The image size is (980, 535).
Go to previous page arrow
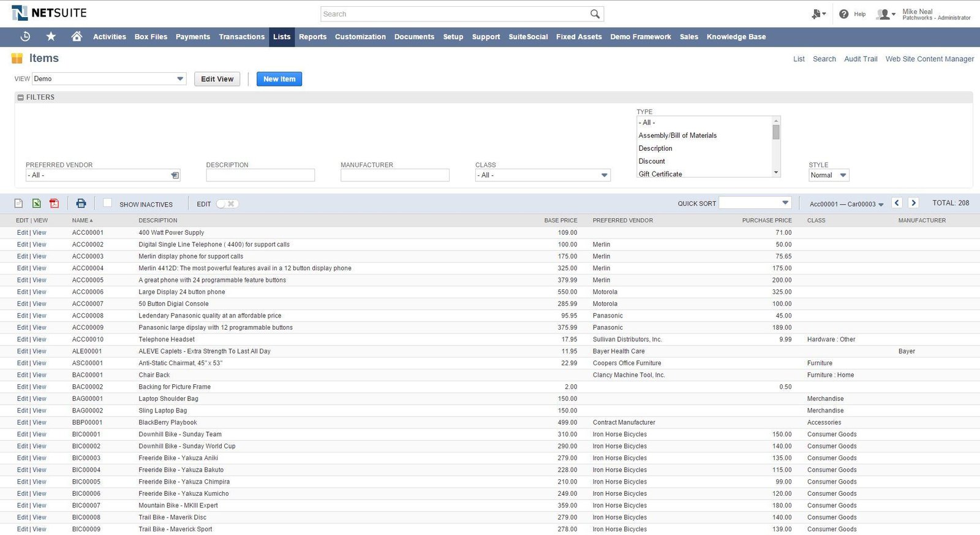[897, 203]
